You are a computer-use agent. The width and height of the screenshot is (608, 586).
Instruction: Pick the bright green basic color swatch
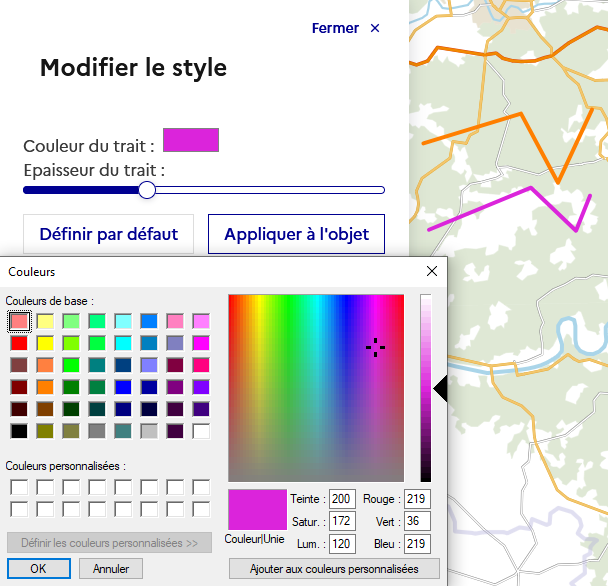(x=71, y=365)
